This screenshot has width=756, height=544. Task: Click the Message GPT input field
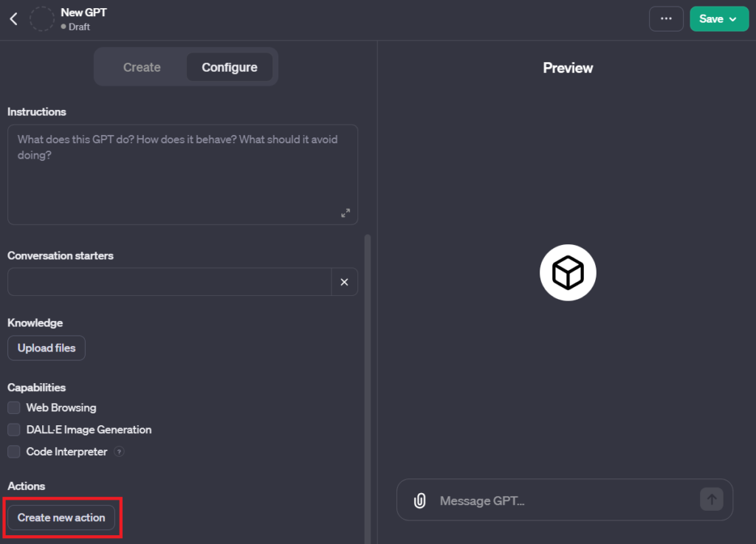(561, 500)
